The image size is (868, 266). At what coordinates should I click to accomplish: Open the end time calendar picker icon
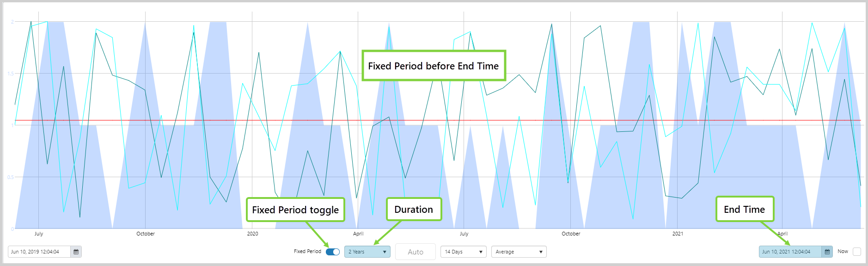[827, 252]
